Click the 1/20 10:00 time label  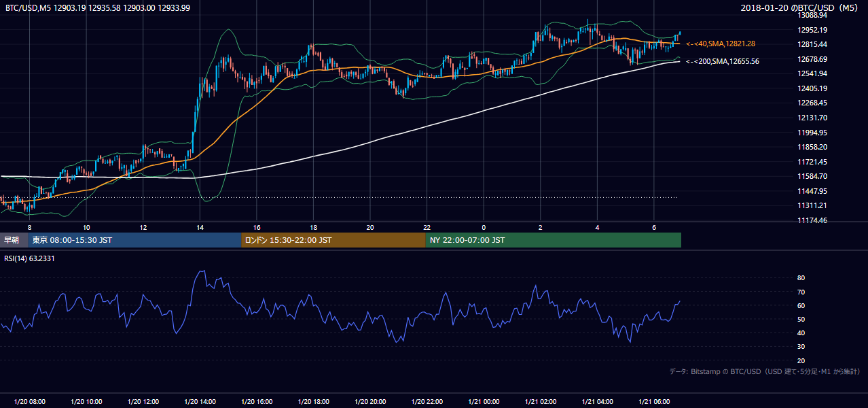(86, 402)
